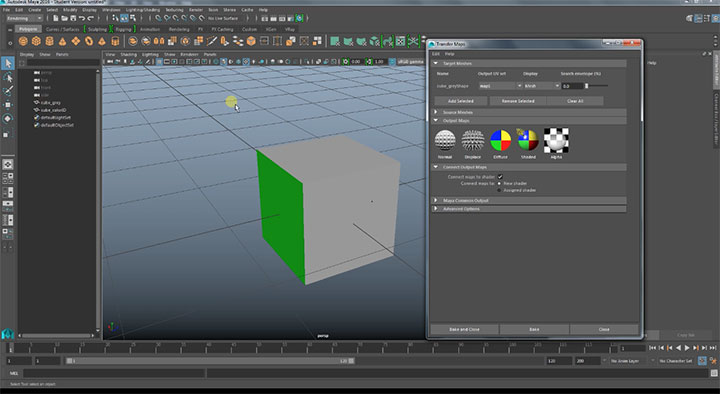Screen dimensions: 720x394
Task: Select the Normal output map thumbnail
Action: tap(445, 140)
